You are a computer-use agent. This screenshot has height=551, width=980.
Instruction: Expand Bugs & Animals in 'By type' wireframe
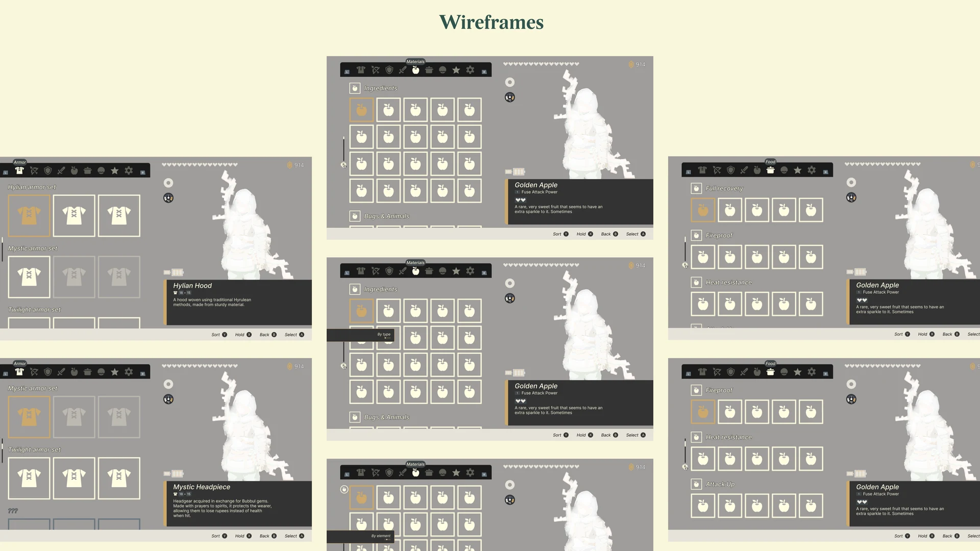(355, 417)
